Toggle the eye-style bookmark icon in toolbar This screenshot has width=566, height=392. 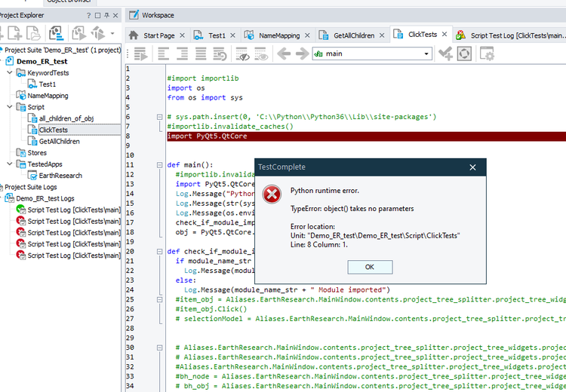coord(244,54)
